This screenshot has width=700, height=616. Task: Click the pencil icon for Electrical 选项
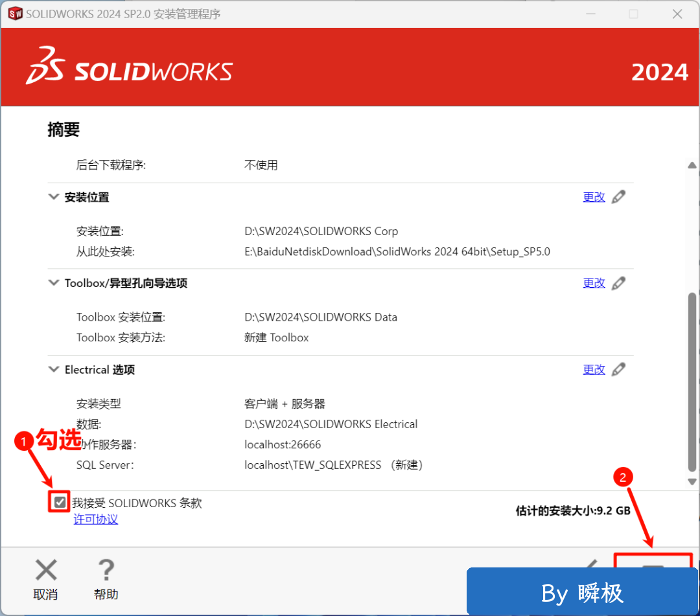point(619,369)
